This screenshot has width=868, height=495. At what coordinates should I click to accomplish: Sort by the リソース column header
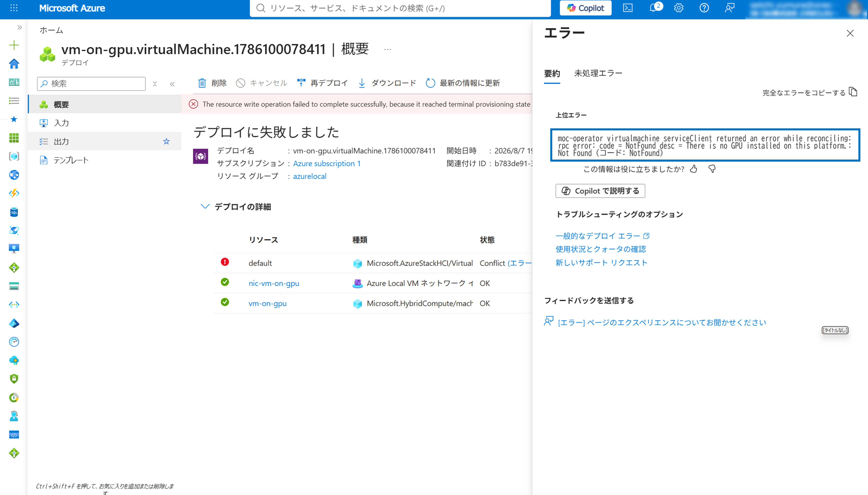pyautogui.click(x=263, y=240)
